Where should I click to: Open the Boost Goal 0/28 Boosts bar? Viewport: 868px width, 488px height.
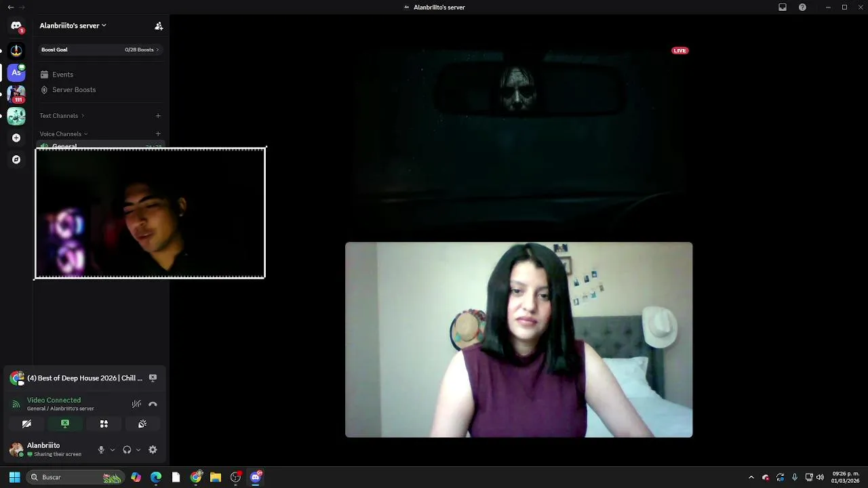(100, 49)
